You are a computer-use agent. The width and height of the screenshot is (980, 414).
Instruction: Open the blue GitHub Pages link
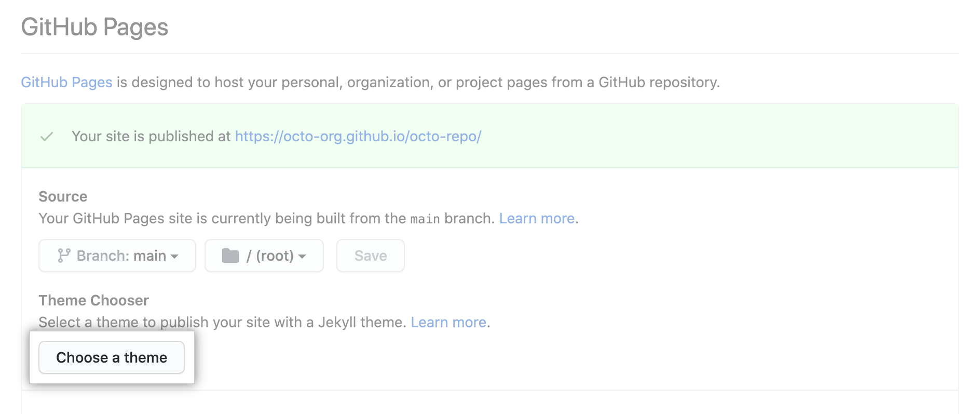pos(66,82)
